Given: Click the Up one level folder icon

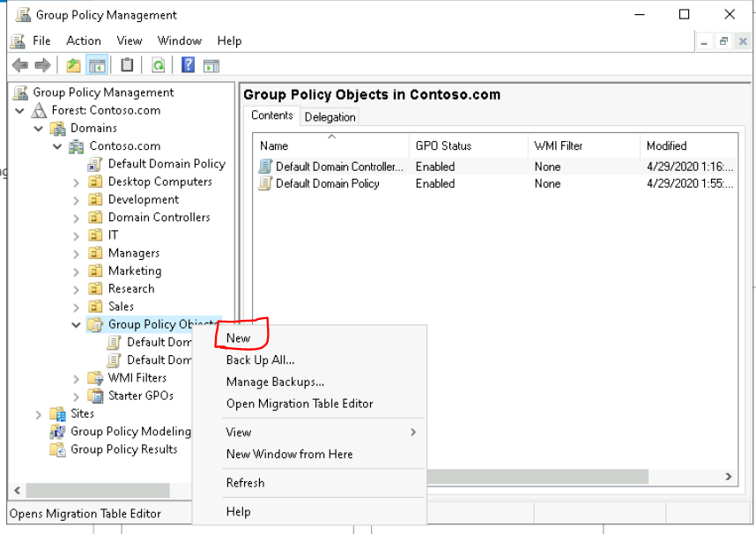Looking at the screenshot, I should [x=73, y=65].
